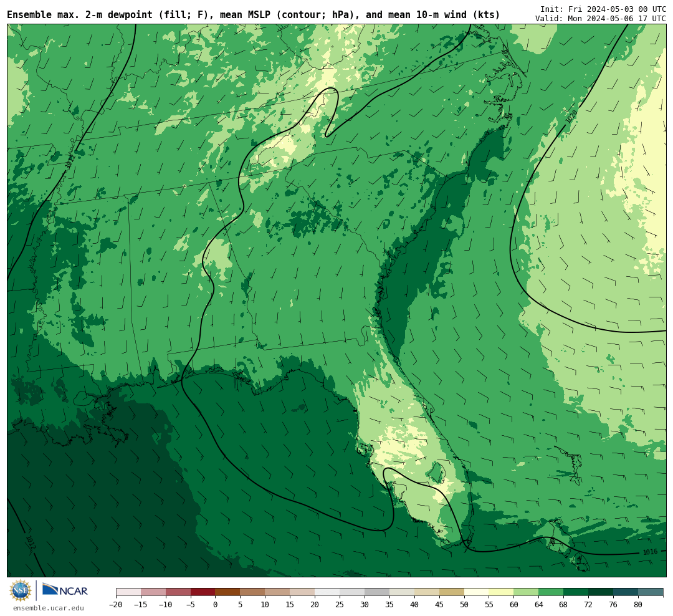
Task: Click the NCAR logo
Action: click(65, 590)
